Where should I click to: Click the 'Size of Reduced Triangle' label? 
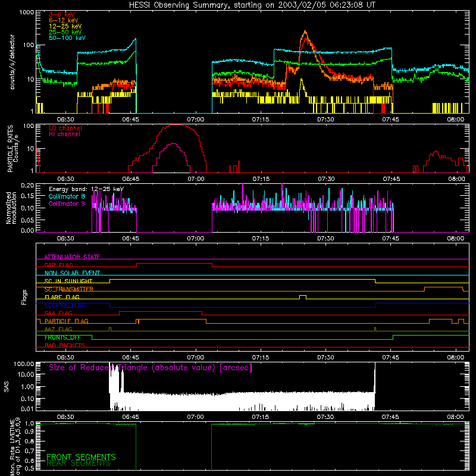tap(151, 368)
